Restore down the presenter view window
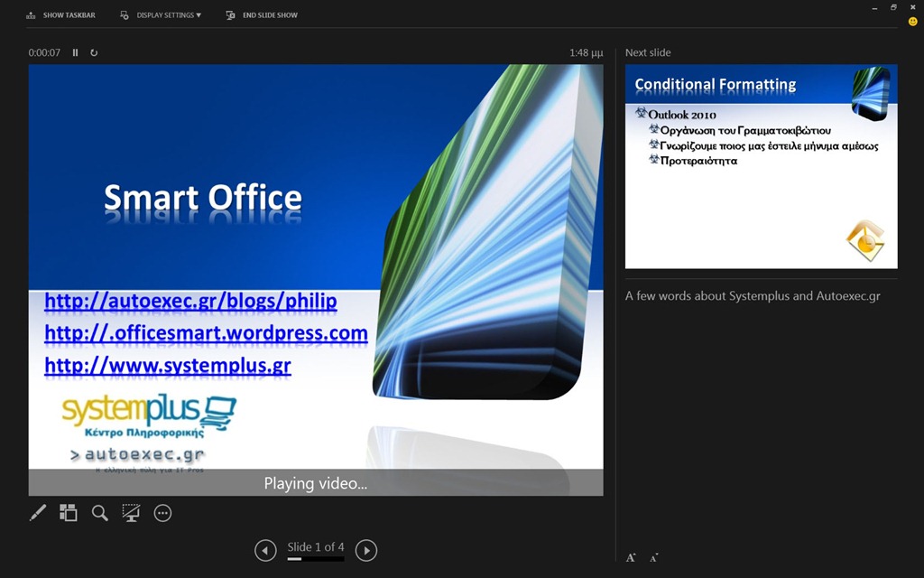This screenshot has width=924, height=578. coord(893,7)
